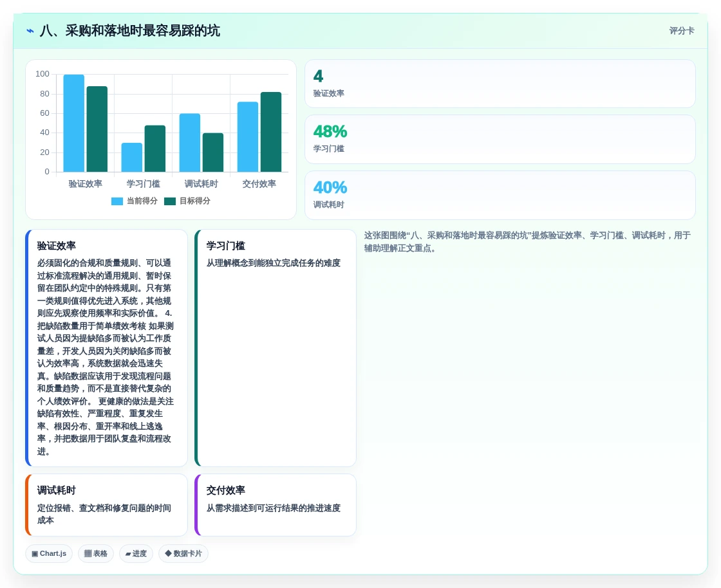Viewport: 721px width, 588px height.
Task: Click the 当前得分 bar for 验证效率
Action: tap(73, 123)
